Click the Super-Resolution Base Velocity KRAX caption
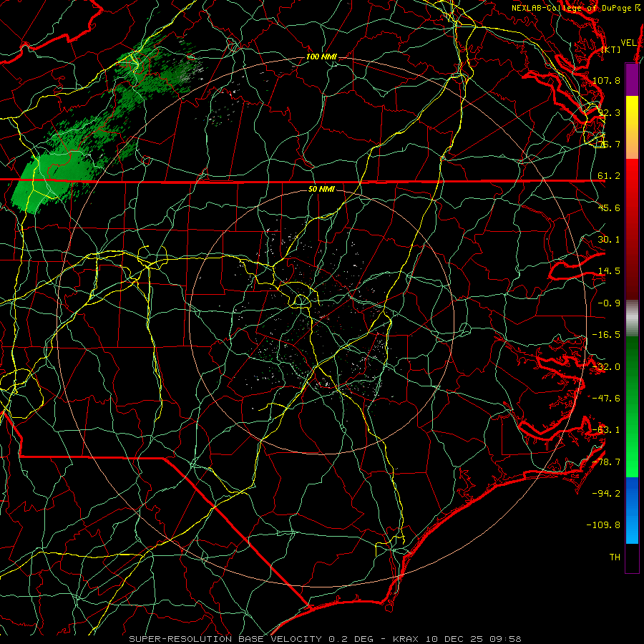This screenshot has height=644, width=644. 325,639
